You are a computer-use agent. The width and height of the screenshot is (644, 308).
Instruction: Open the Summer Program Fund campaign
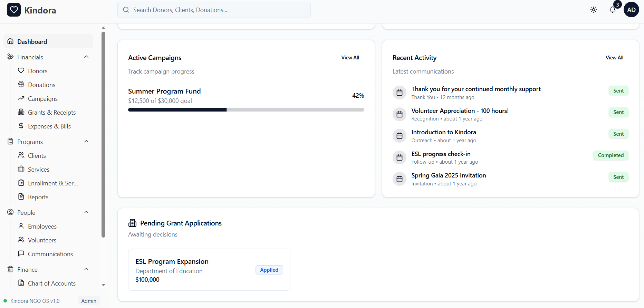pos(164,91)
